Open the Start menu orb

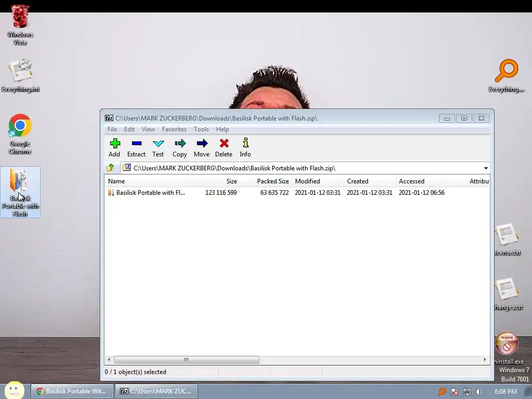[x=14, y=390]
